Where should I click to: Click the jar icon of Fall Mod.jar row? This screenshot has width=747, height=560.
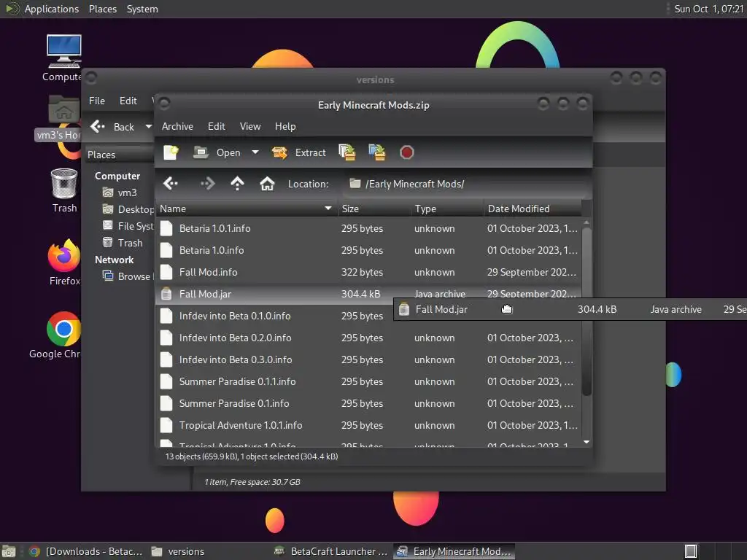pyautogui.click(x=166, y=294)
